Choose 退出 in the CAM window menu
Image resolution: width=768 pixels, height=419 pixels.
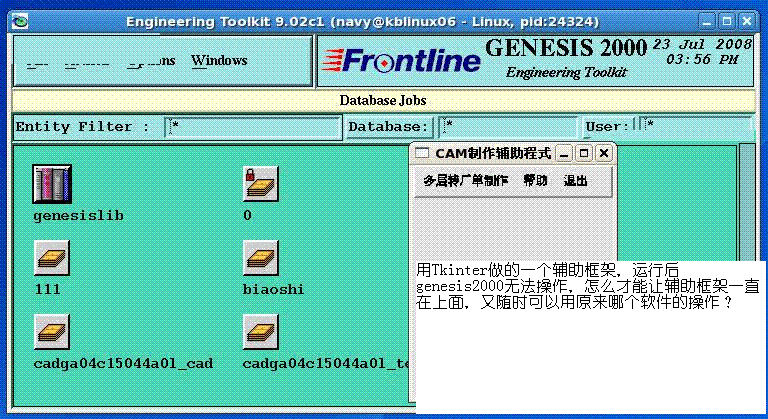tap(575, 180)
